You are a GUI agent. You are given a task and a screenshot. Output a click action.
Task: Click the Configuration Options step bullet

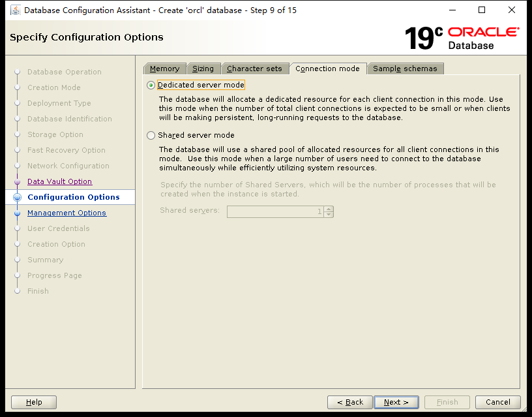18,197
